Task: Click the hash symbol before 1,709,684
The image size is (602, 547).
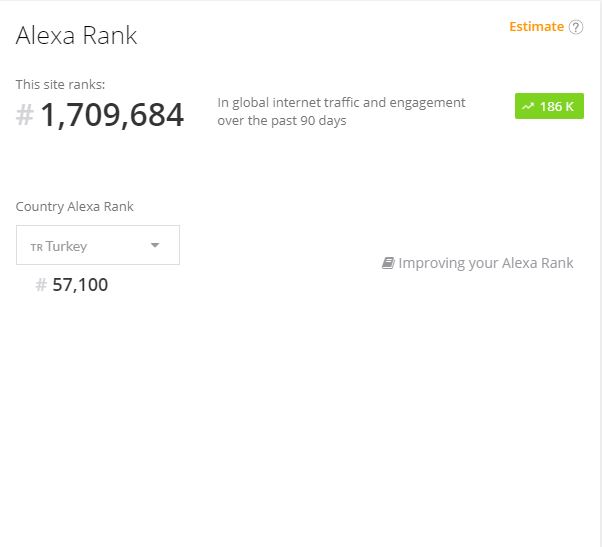Action: pos(25,116)
